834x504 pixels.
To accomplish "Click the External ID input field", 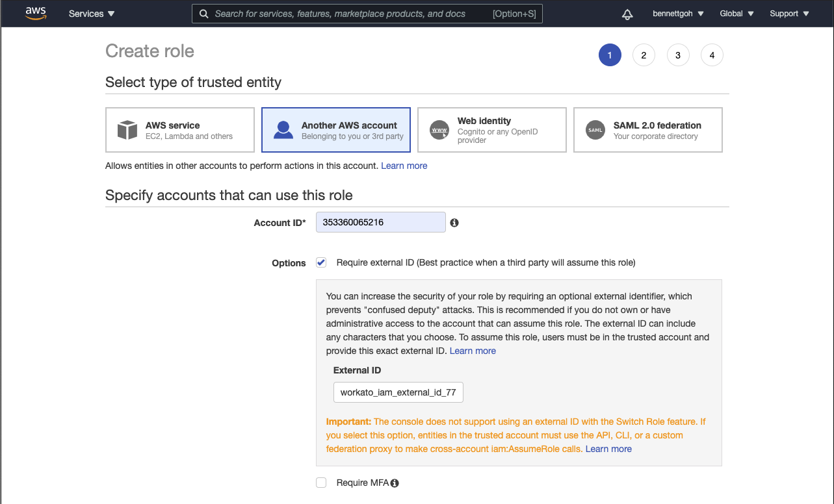I will tap(398, 392).
